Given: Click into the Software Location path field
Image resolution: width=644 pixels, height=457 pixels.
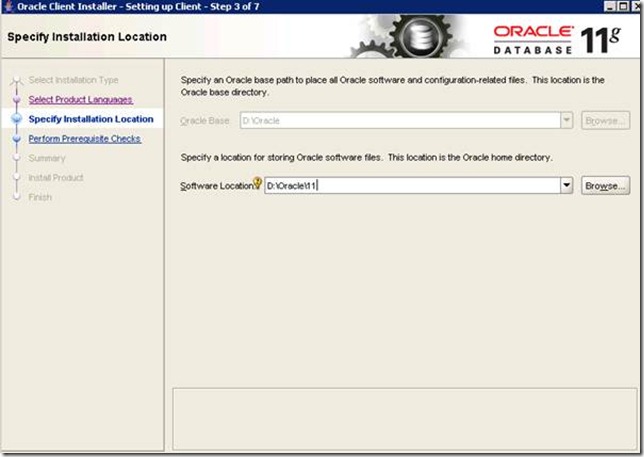Looking at the screenshot, I should (x=410, y=186).
